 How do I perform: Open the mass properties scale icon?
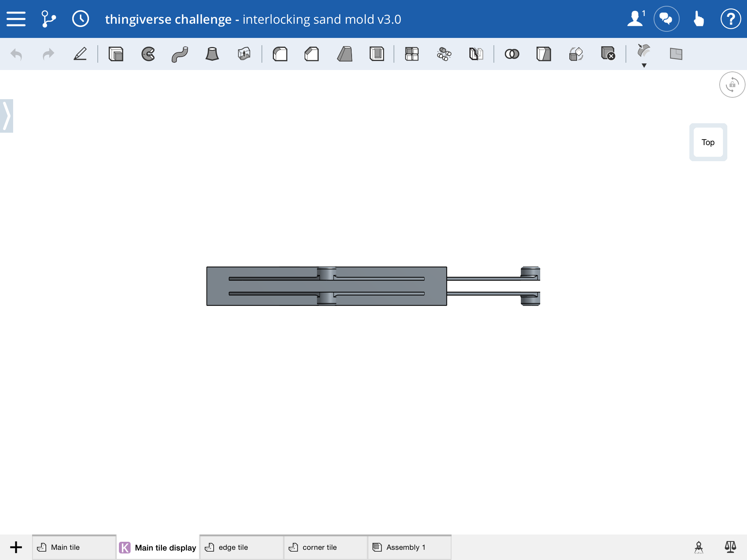pos(730,547)
